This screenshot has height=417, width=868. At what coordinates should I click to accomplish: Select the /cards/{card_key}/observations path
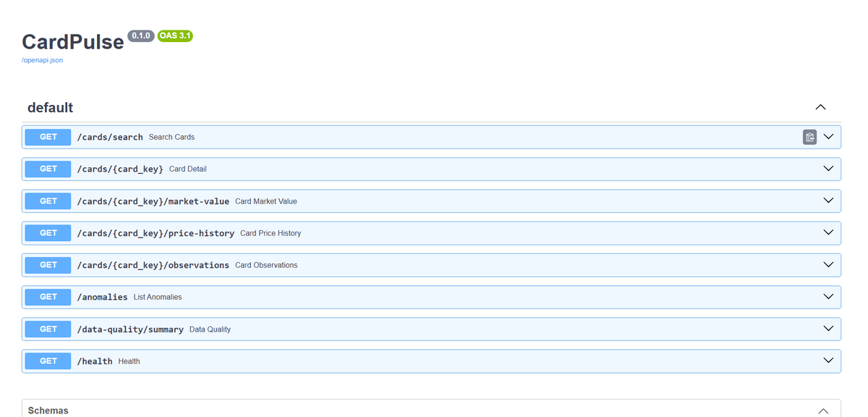153,265
